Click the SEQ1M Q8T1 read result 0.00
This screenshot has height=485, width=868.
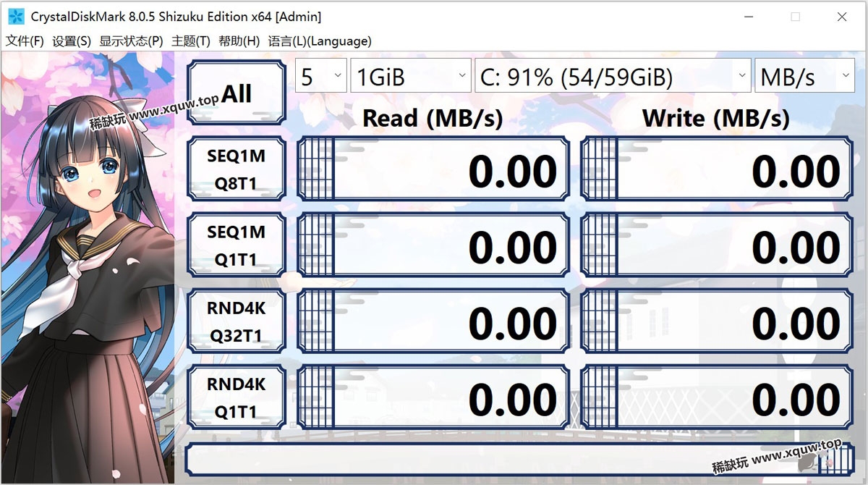(x=433, y=169)
